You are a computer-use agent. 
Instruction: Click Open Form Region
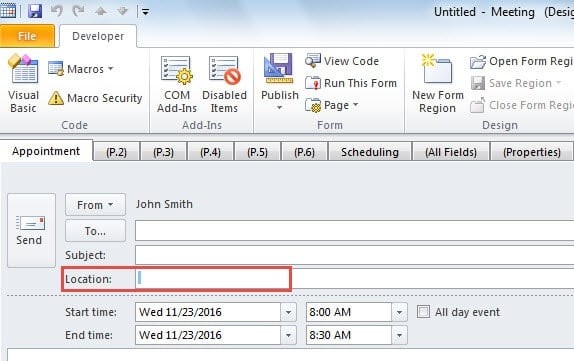[521, 61]
